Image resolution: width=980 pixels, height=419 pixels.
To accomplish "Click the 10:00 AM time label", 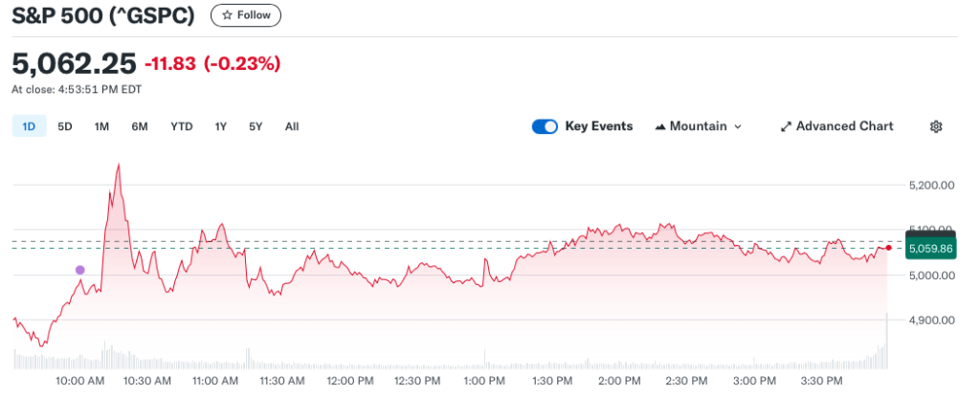I will (79, 381).
